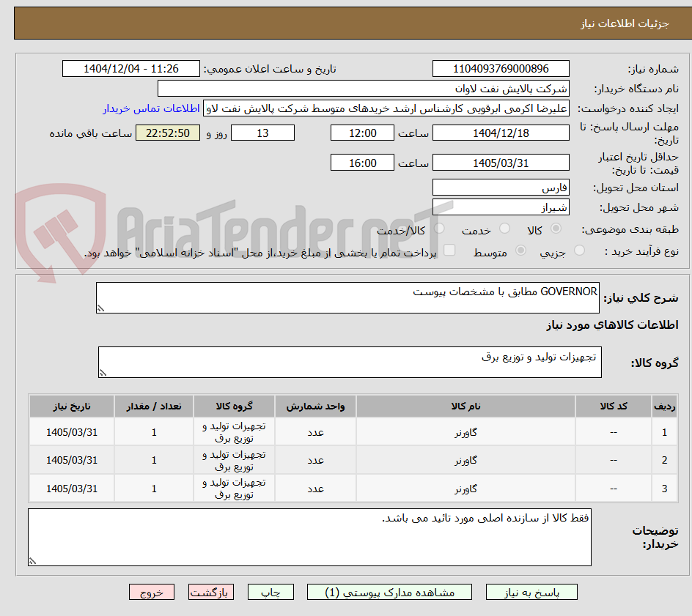Click the عدد unit in row 2
This screenshot has height=616, width=692.
click(x=315, y=460)
